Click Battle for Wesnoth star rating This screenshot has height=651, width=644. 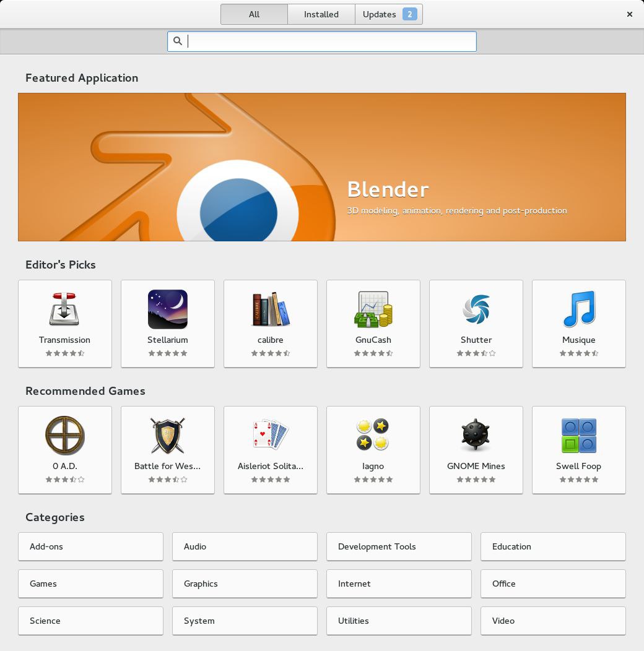[167, 480]
